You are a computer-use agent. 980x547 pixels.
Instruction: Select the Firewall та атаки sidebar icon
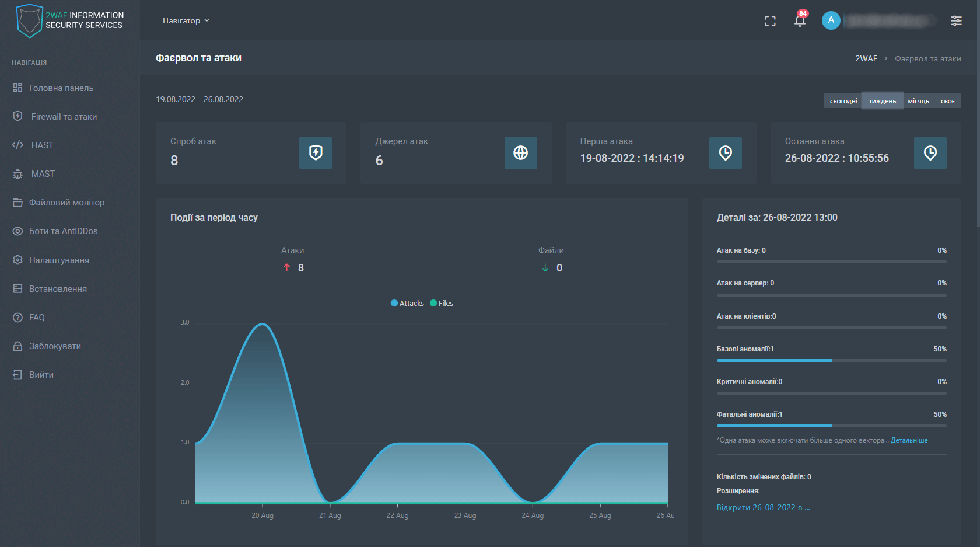click(17, 116)
